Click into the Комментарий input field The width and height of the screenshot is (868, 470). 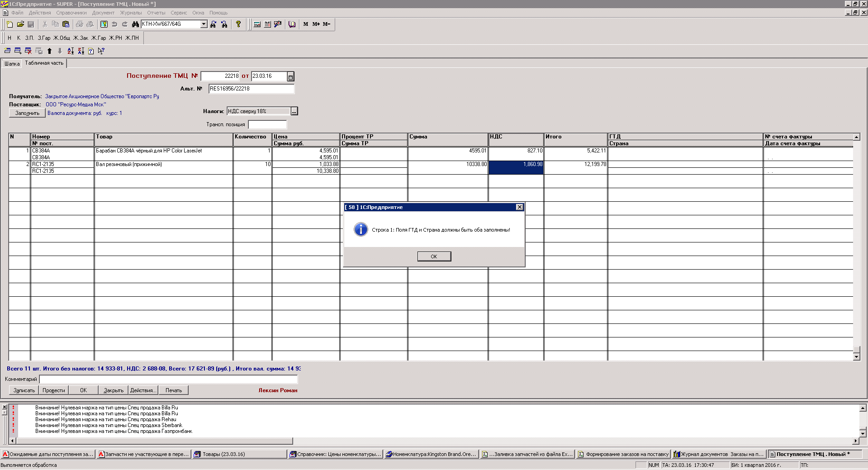pos(168,379)
